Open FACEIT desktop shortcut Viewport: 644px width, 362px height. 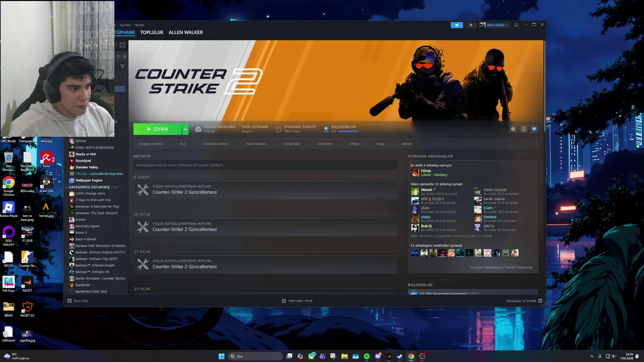coord(27,284)
